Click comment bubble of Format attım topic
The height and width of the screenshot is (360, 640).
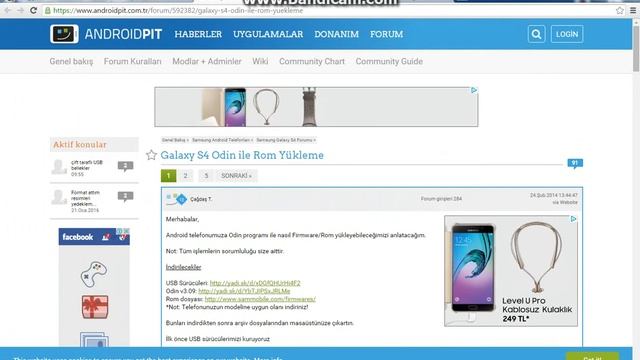coord(125,196)
